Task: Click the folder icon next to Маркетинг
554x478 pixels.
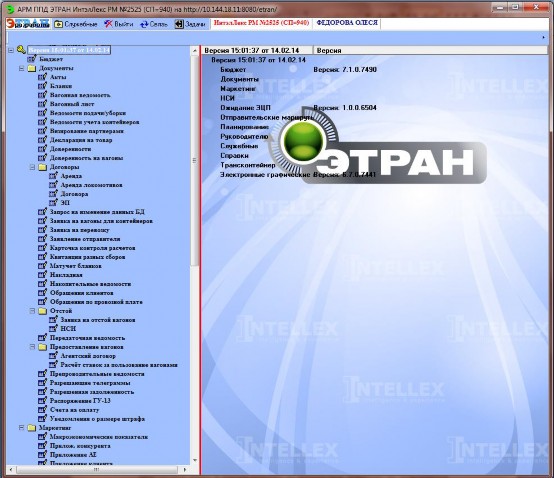Action: [32, 427]
